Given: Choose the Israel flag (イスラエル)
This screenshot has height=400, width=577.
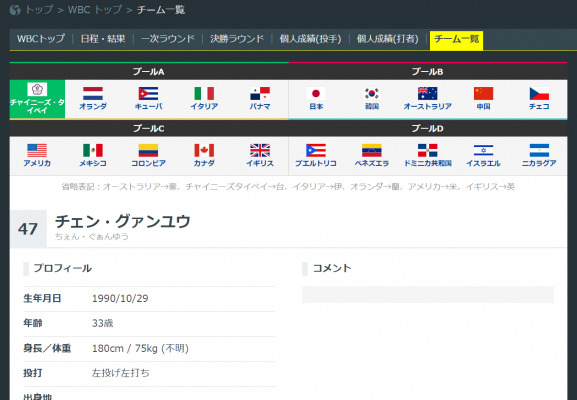Looking at the screenshot, I should pyautogui.click(x=483, y=150).
